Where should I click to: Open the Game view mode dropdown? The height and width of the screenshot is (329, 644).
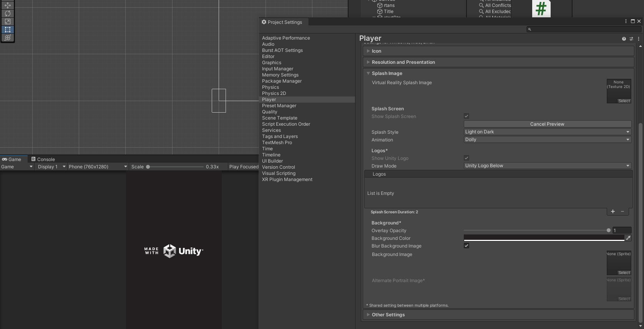tap(17, 167)
